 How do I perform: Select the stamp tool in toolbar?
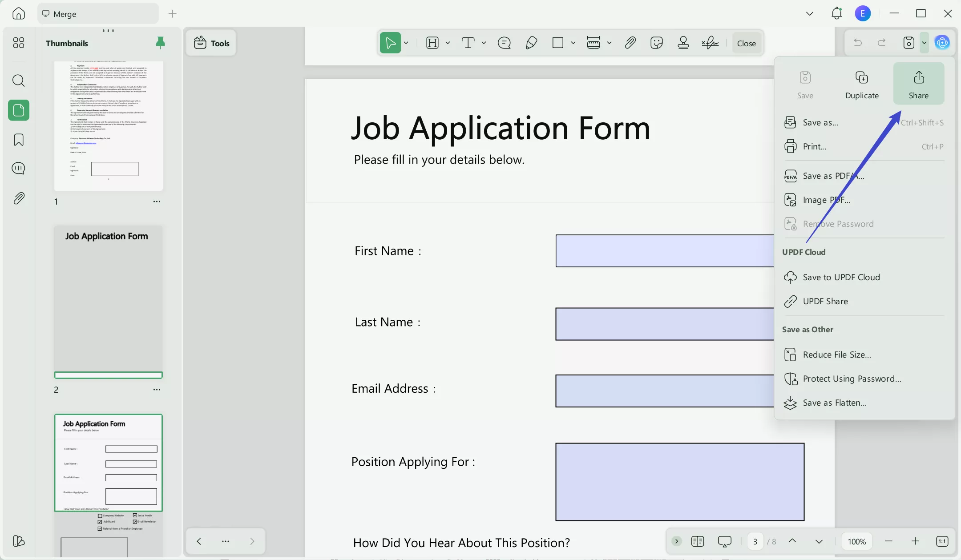tap(683, 43)
